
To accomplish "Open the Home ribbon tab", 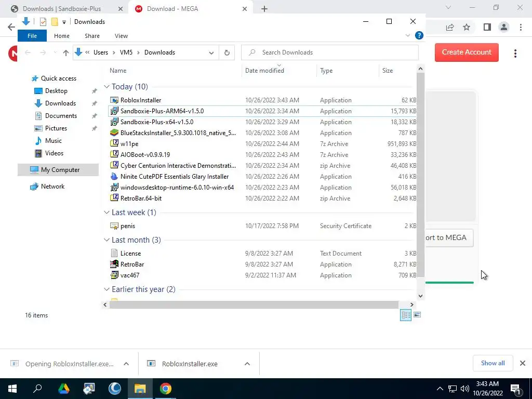I will point(61,36).
